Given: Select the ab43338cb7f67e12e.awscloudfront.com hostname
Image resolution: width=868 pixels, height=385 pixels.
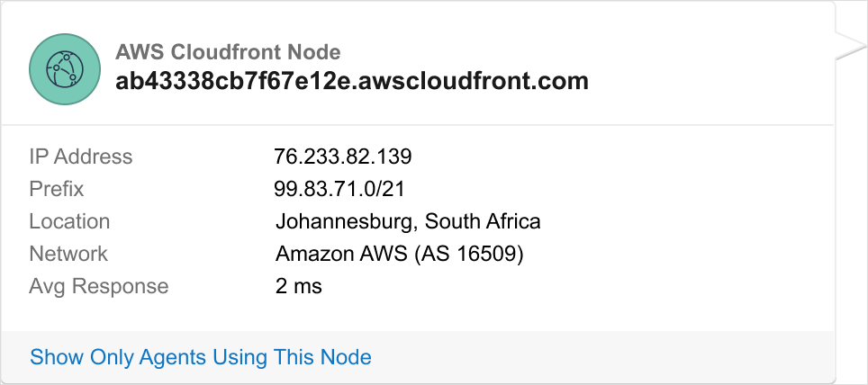Looking at the screenshot, I should coord(351,81).
